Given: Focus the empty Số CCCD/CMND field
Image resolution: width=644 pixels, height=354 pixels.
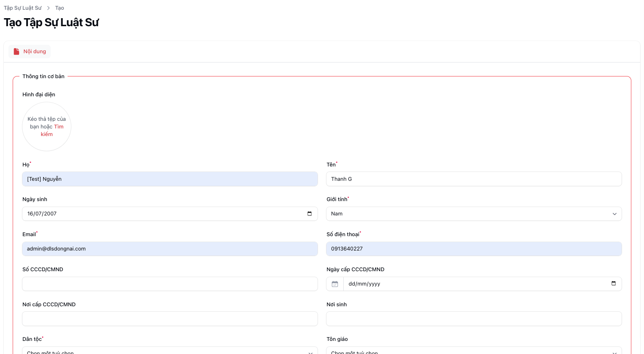Looking at the screenshot, I should [x=170, y=283].
